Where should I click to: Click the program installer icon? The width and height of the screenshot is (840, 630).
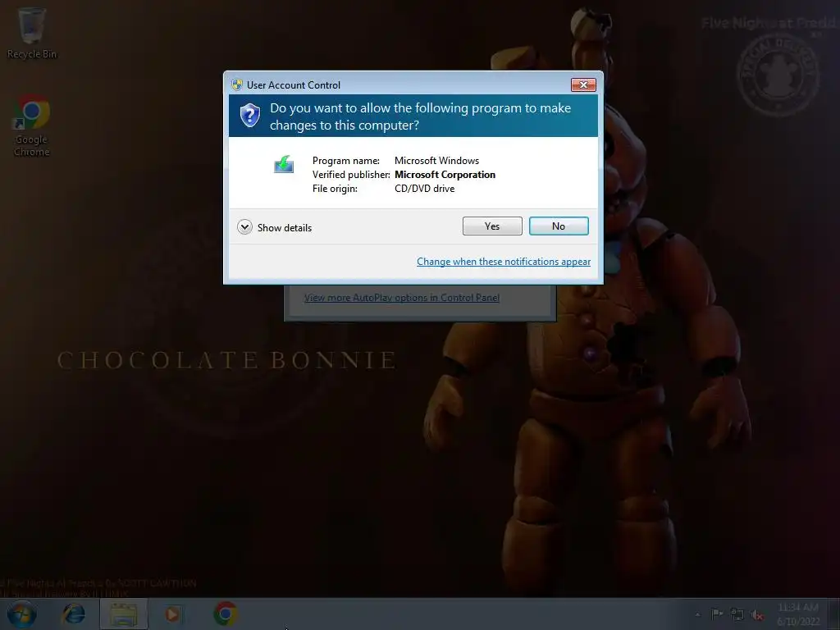(284, 164)
